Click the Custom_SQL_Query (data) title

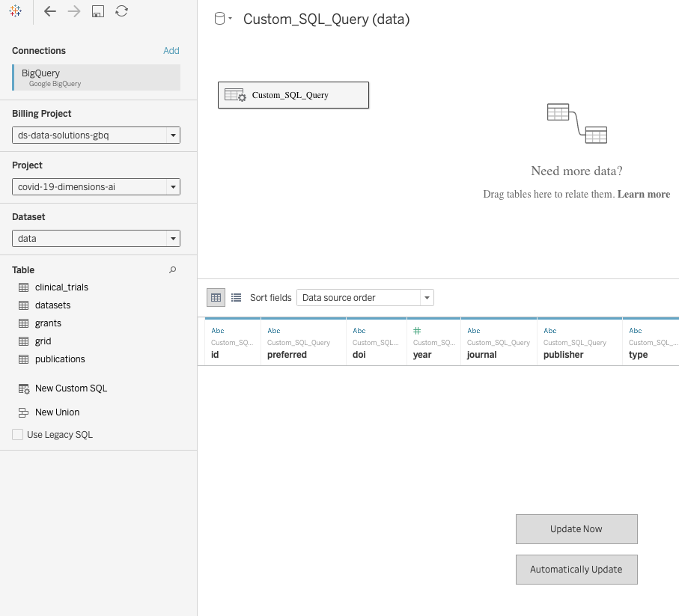click(x=326, y=19)
